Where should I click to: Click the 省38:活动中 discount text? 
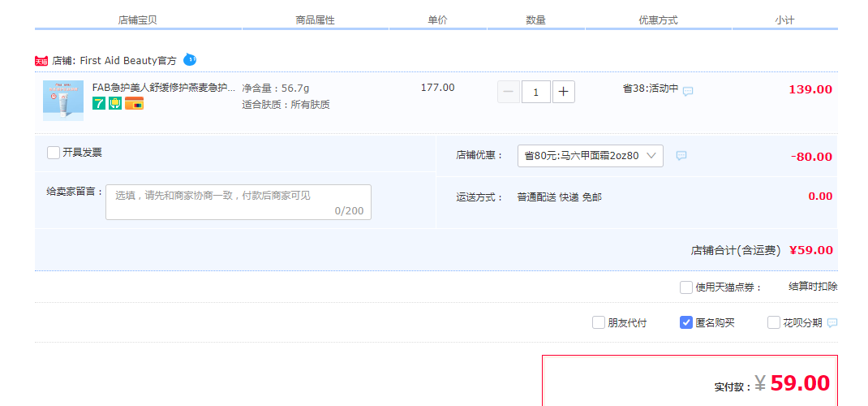tap(651, 88)
